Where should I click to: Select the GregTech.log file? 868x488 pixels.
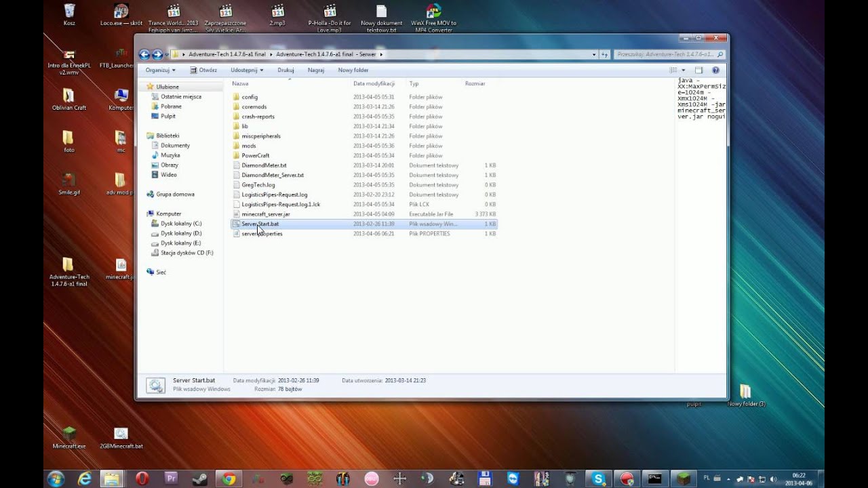[x=258, y=184]
